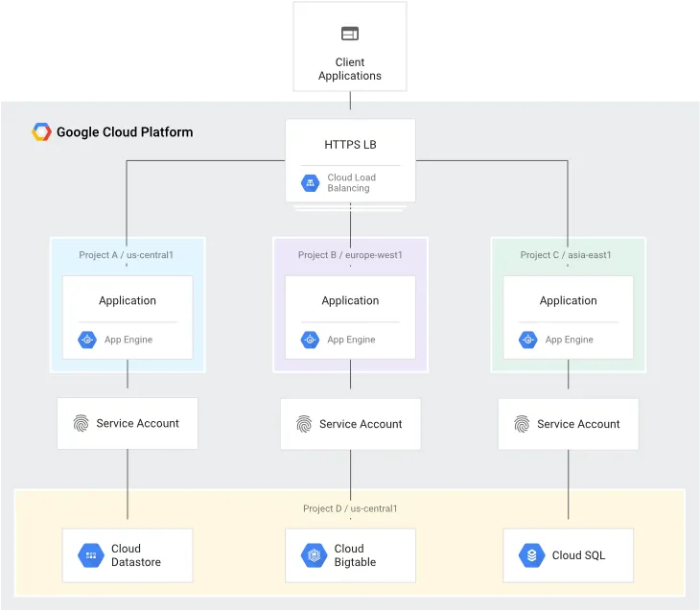700x611 pixels.
Task: Click the Cloud Bigtable icon
Action: [x=315, y=555]
